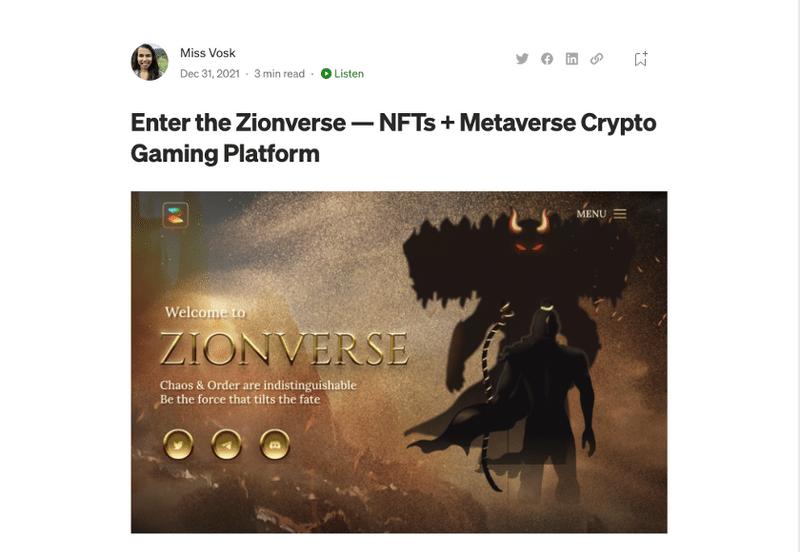Click the Listen text link
This screenshot has height=552, width=800.
click(349, 73)
